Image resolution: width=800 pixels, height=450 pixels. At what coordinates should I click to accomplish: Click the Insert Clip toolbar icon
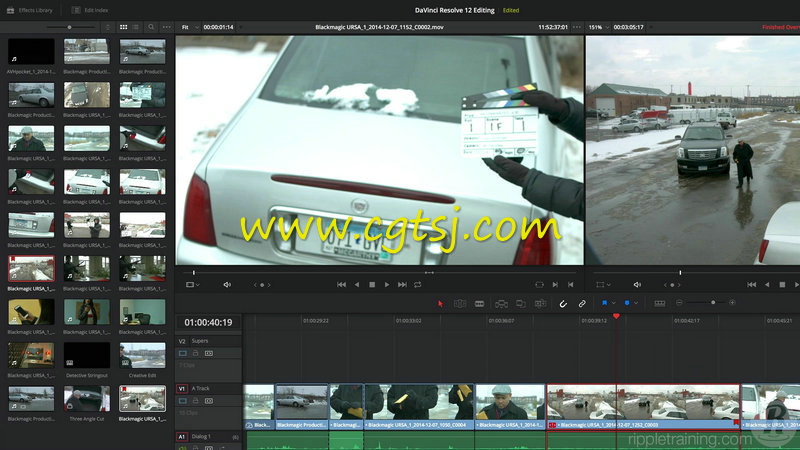pos(501,304)
